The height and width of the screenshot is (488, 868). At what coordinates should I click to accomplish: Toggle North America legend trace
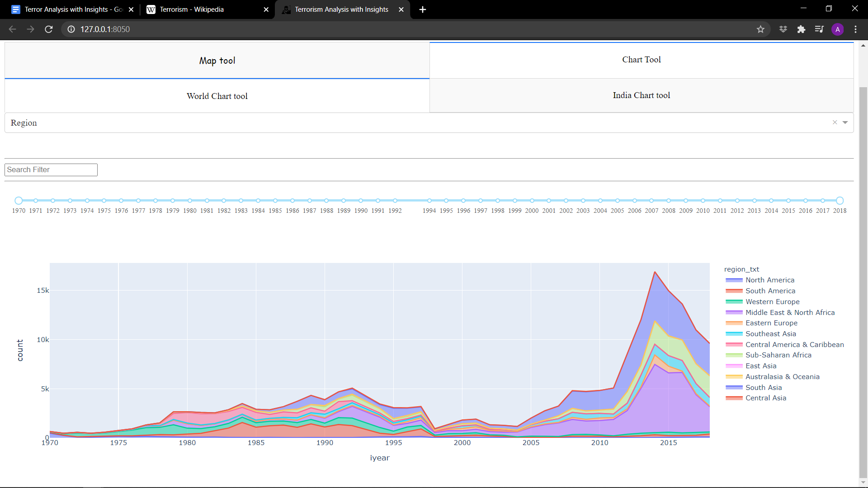tap(769, 280)
